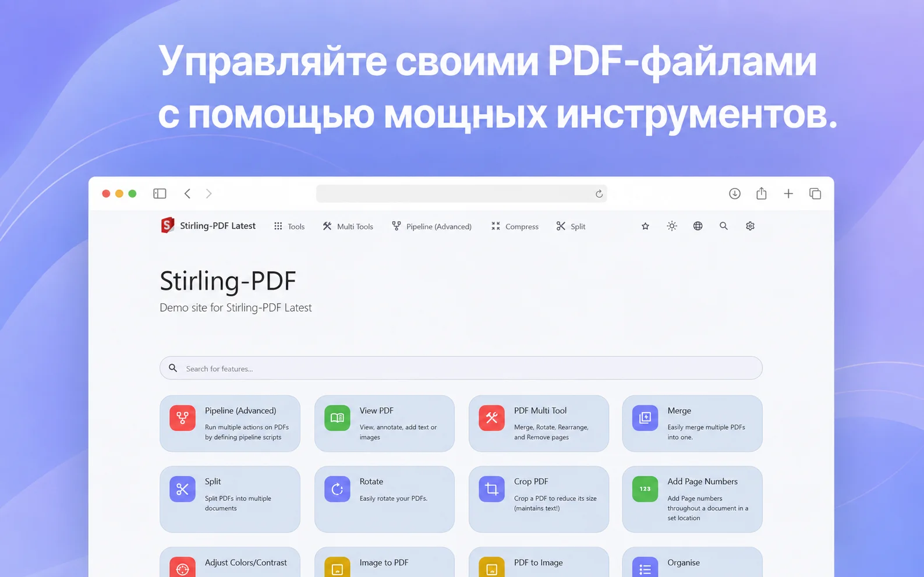Open the language globe menu
This screenshot has width=924, height=577.
(698, 226)
